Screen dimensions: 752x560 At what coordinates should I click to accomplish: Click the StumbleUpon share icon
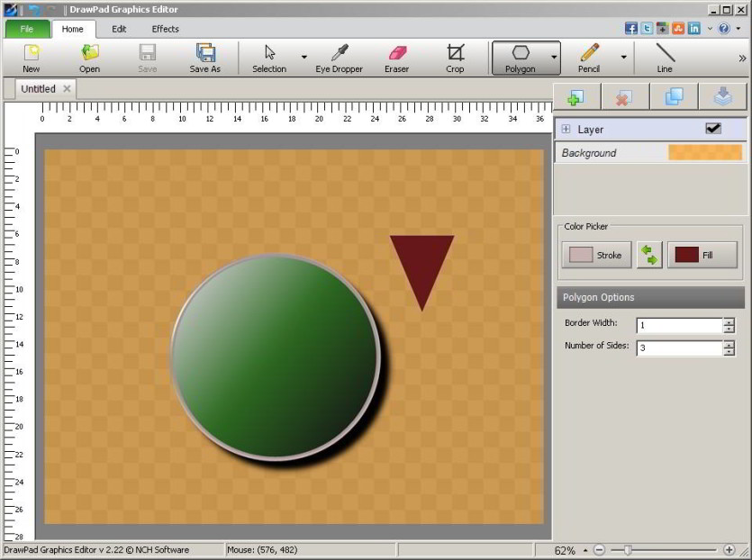click(x=678, y=28)
